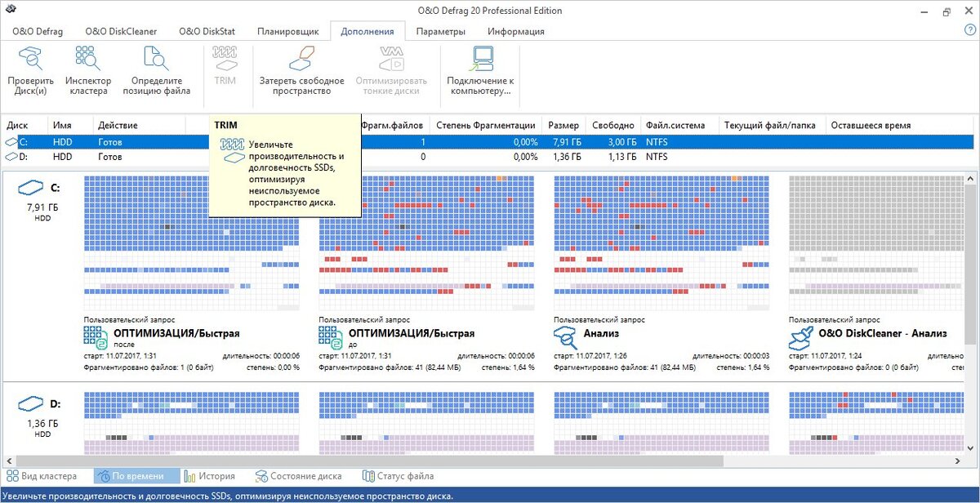Open the Информация tab
Viewport: 980px width, 503px height.
516,31
